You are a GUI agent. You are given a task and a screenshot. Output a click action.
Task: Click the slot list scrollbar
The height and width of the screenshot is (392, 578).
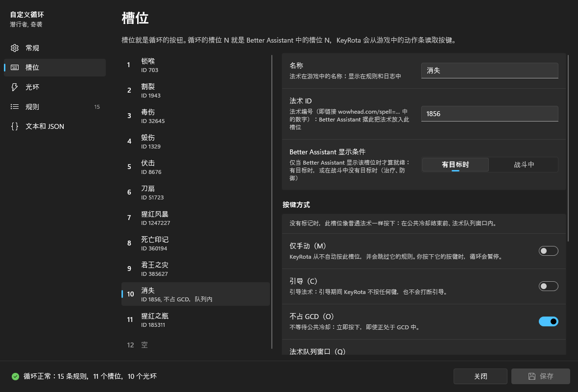(272, 202)
